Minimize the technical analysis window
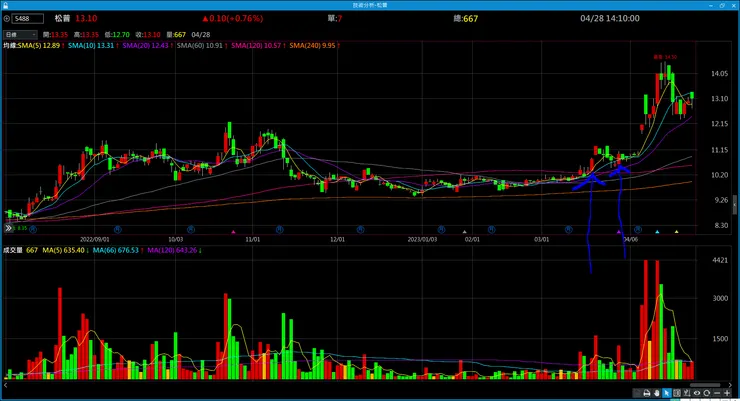This screenshot has width=740, height=401. [711, 5]
